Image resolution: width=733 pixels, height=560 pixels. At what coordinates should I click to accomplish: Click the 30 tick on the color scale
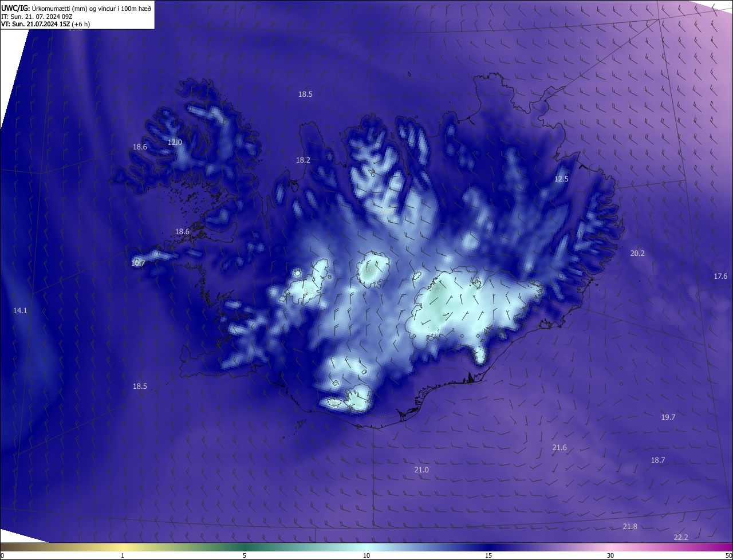pos(610,555)
